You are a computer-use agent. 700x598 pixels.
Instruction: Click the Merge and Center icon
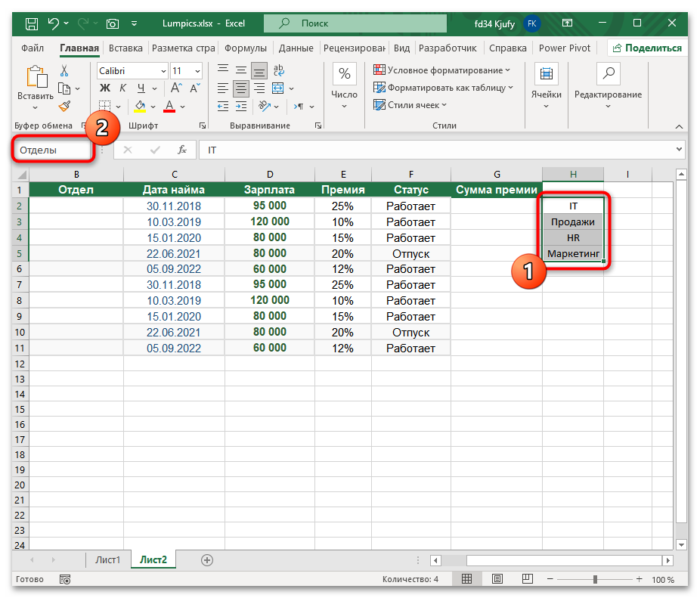pyautogui.click(x=277, y=88)
